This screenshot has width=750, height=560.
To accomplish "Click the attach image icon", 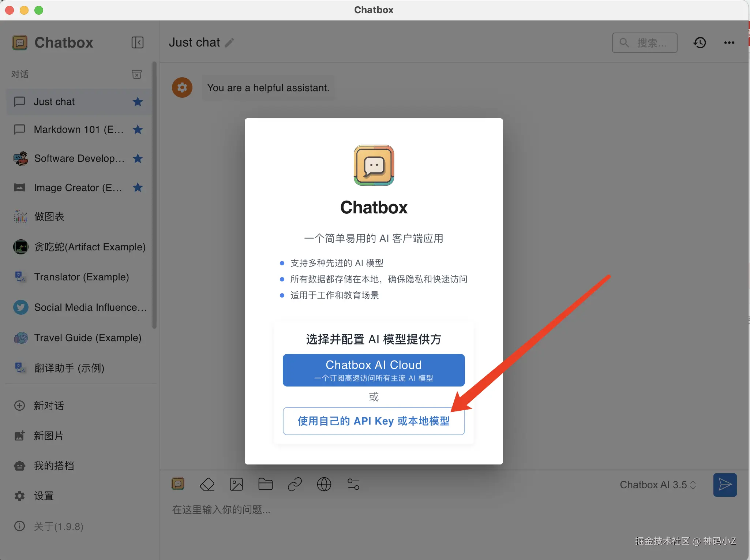I will click(x=236, y=484).
